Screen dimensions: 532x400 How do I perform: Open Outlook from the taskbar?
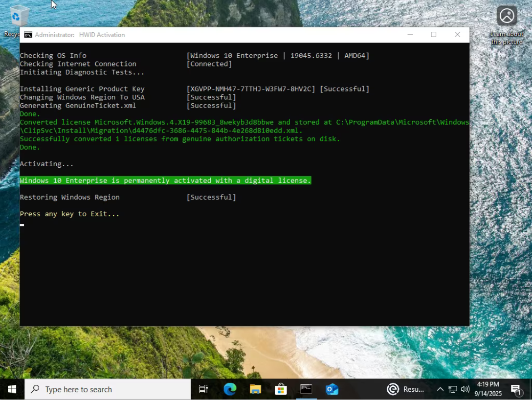click(x=332, y=389)
